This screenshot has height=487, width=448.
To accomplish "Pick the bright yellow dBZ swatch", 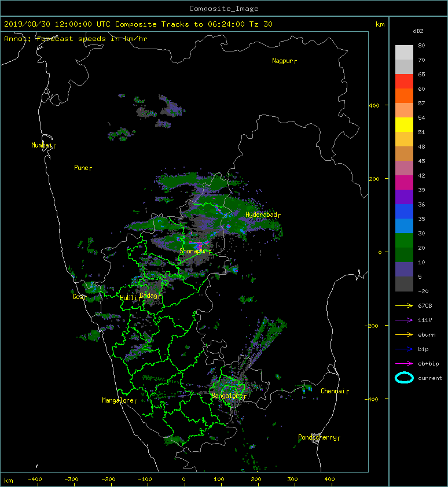I will click(x=404, y=124).
